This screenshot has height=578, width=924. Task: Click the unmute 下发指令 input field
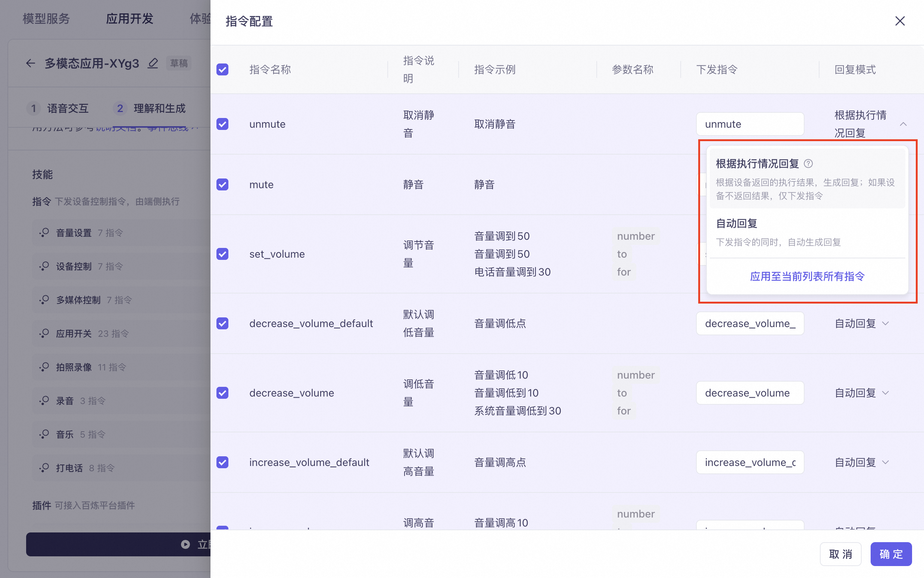(x=749, y=124)
